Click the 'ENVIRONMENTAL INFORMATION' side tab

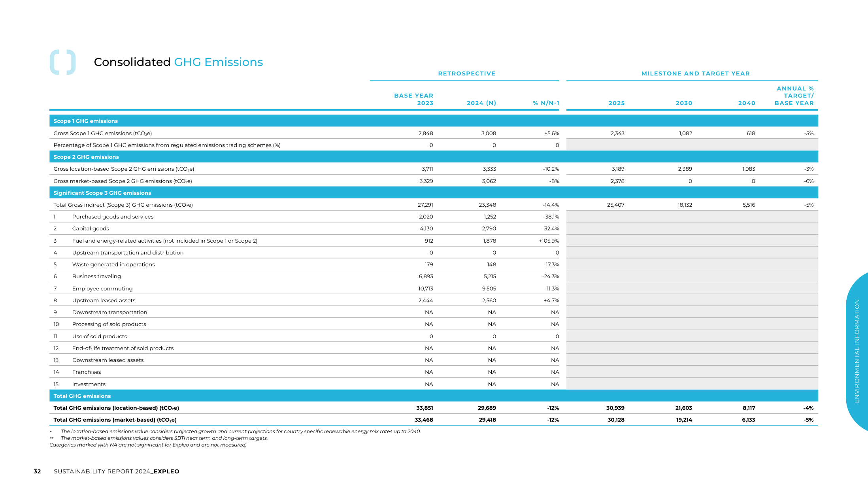pyautogui.click(x=857, y=351)
